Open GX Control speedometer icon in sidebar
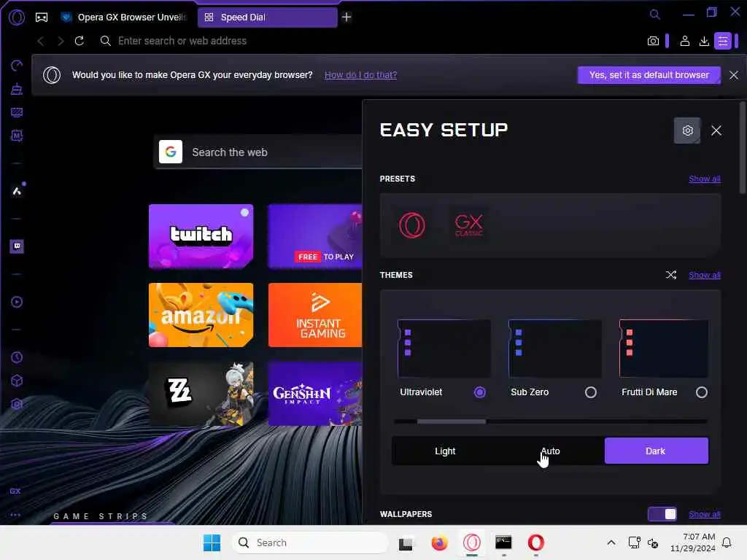This screenshot has height=560, width=747. 17,65
